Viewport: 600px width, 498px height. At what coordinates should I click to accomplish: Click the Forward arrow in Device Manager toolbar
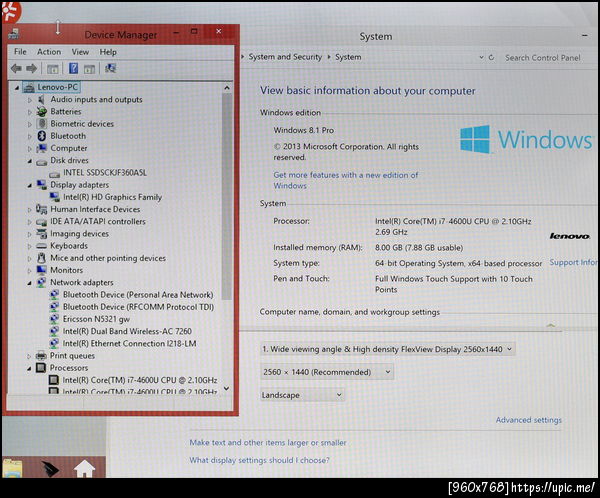31,69
